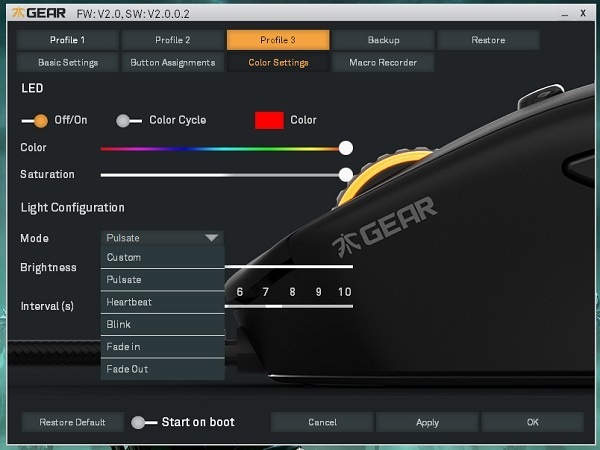This screenshot has width=600, height=450.
Task: Click the Restore button
Action: [x=488, y=40]
